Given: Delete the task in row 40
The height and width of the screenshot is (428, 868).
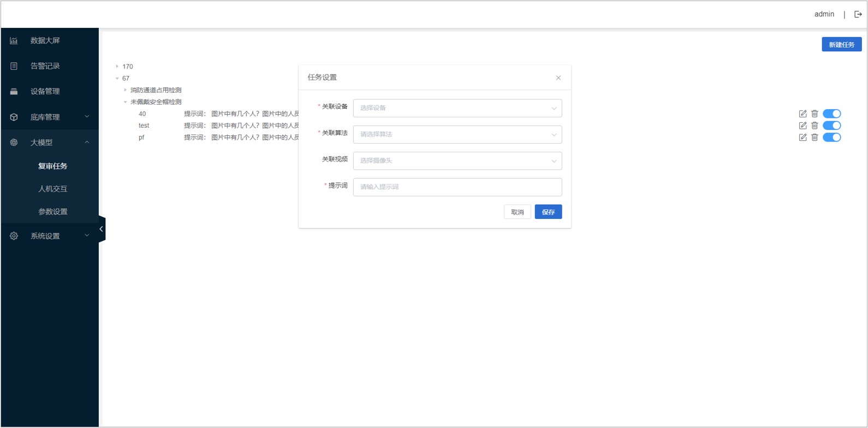Looking at the screenshot, I should [x=815, y=114].
